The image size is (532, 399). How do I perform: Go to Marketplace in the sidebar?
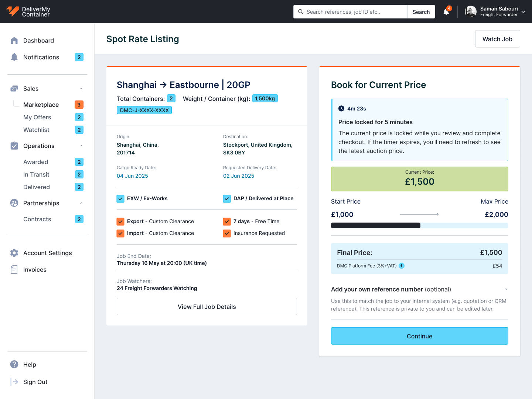(x=41, y=105)
